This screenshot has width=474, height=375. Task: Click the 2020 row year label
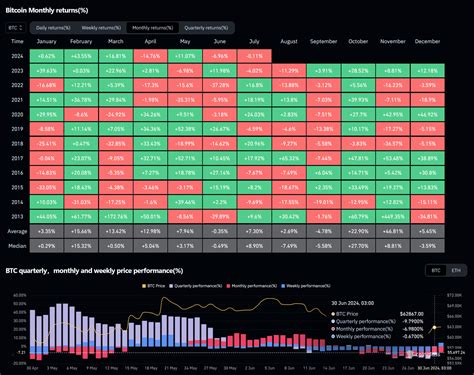(x=17, y=114)
